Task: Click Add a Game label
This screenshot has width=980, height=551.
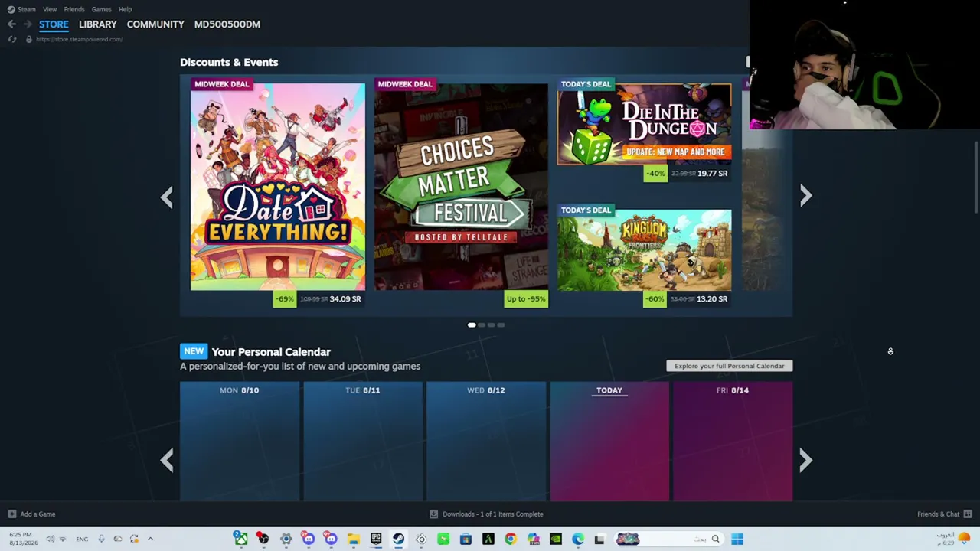Action: coord(38,514)
